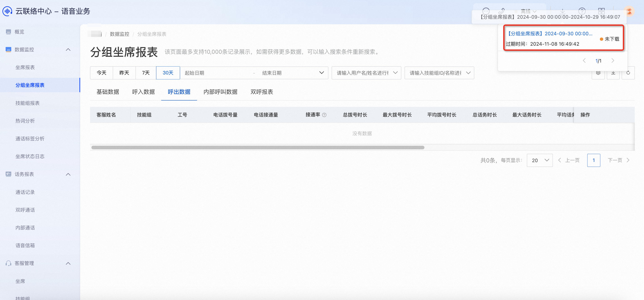
Task: Click the 平均拨号时长 column header
Action: pos(442,115)
